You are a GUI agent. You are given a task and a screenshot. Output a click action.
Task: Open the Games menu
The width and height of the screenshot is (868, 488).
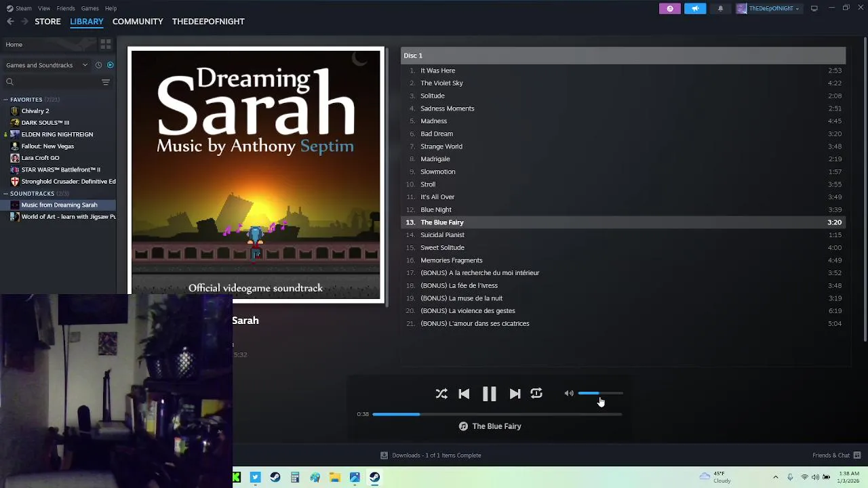coord(90,8)
